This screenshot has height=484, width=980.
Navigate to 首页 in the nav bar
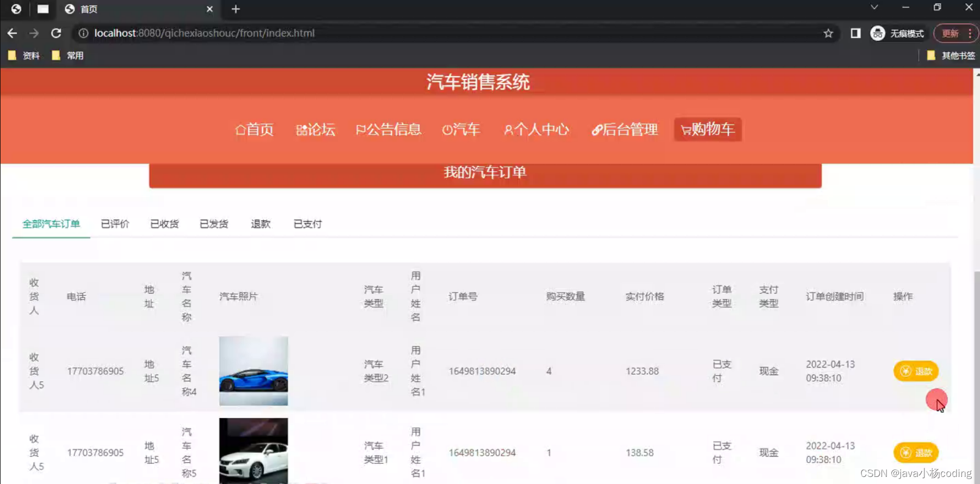click(255, 129)
